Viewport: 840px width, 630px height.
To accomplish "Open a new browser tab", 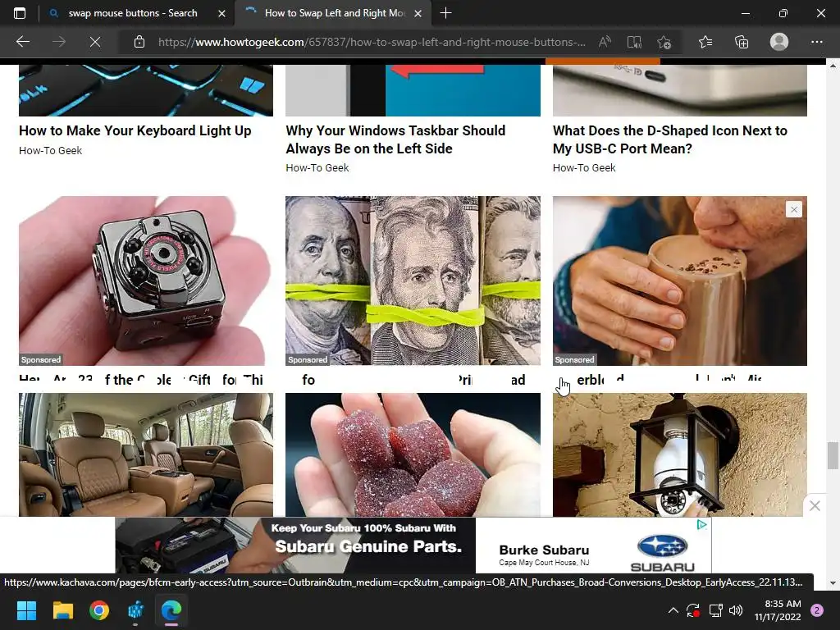I will (445, 13).
